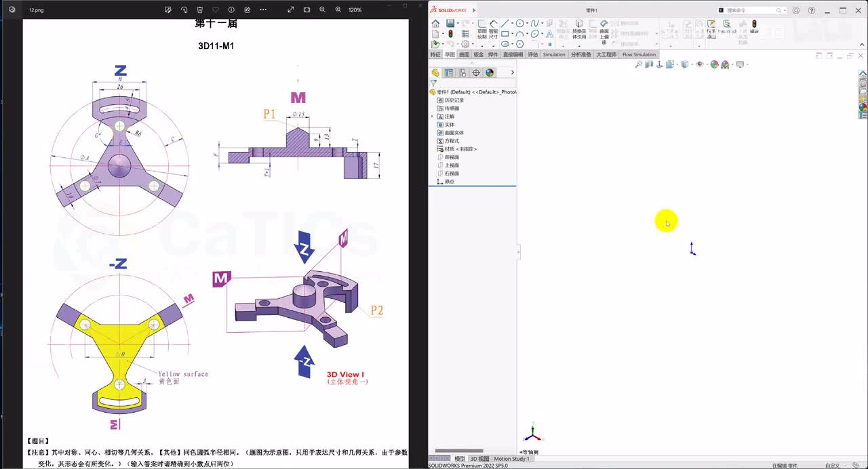Switch to the 曲面 (Surfaces) tab
Image resolution: width=868 pixels, height=469 pixels.
pyautogui.click(x=464, y=55)
